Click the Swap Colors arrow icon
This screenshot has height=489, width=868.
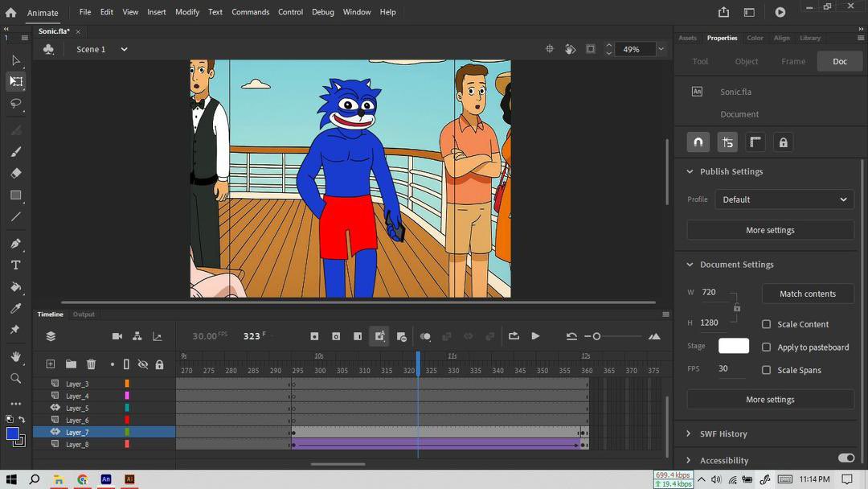coord(22,419)
